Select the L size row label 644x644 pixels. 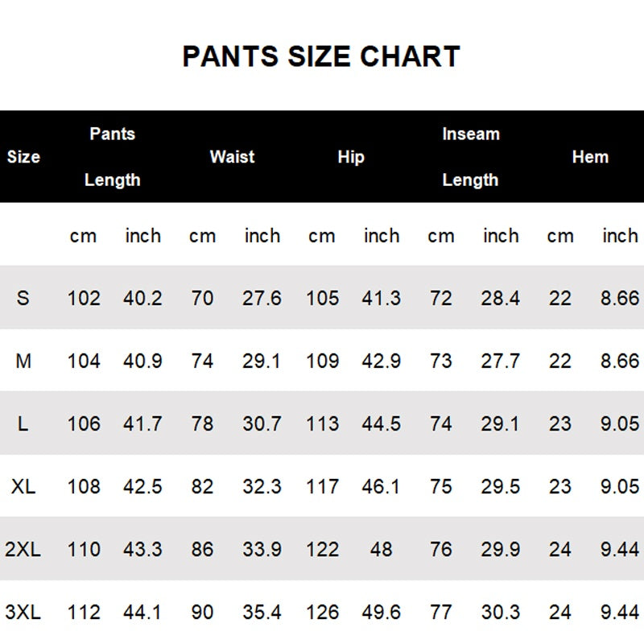point(23,423)
